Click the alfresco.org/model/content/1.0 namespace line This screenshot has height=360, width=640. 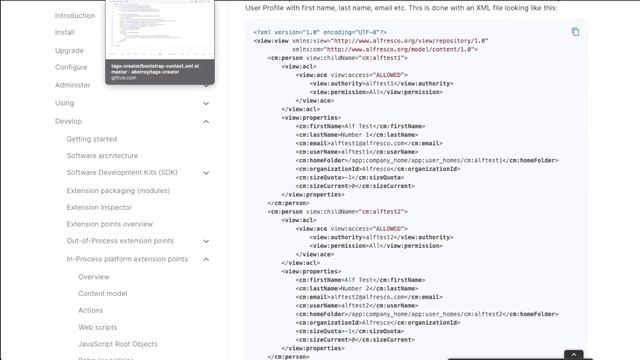384,49
